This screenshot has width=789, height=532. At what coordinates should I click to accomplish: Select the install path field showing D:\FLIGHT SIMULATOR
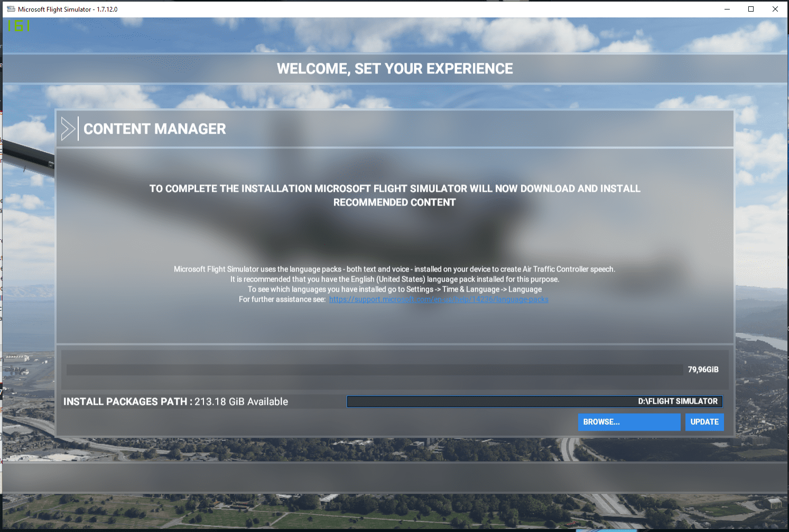point(534,402)
